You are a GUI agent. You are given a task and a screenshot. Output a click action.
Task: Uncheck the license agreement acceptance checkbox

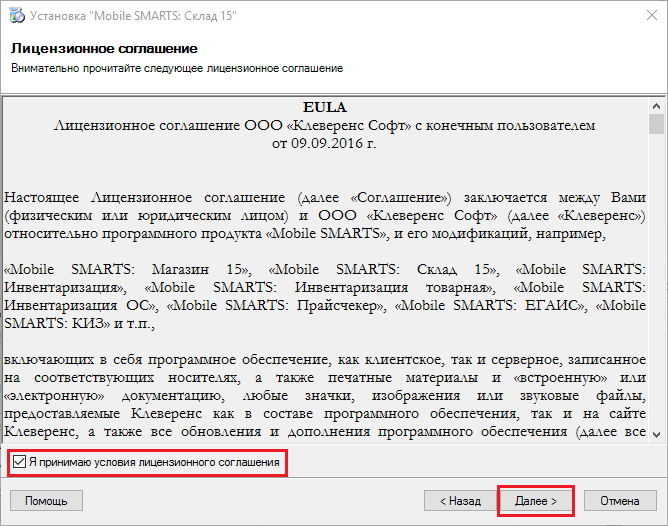point(20,462)
